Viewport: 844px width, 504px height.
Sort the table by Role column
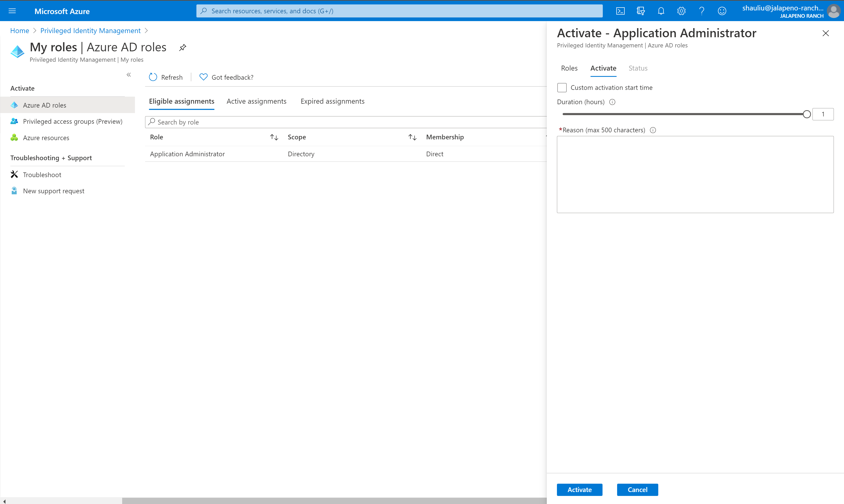[x=274, y=137]
